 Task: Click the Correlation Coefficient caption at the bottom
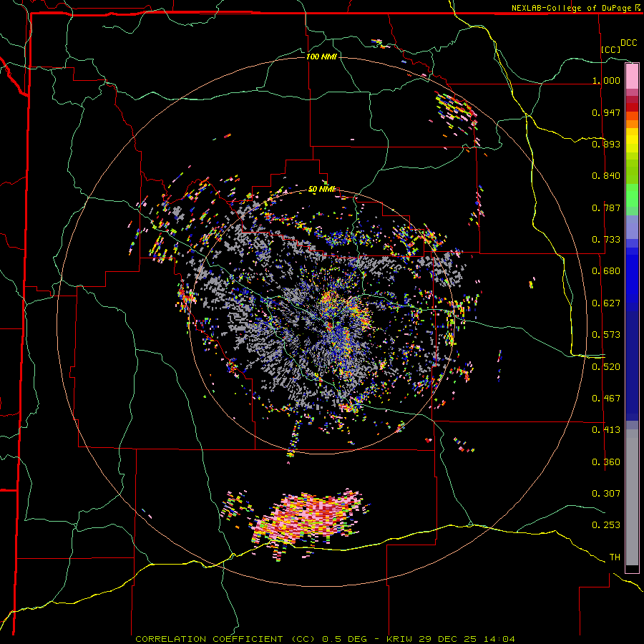[325, 639]
